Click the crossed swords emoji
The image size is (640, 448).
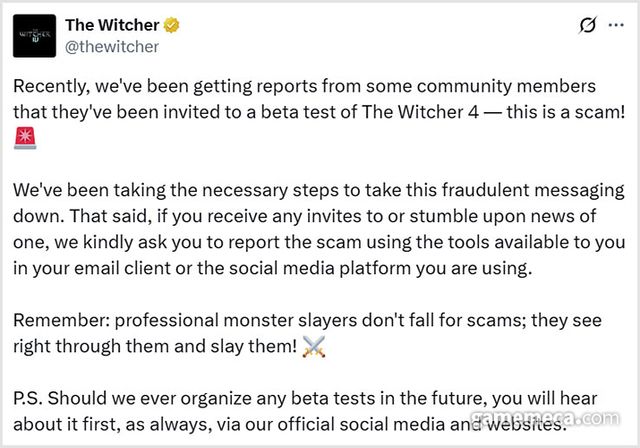[x=314, y=348]
